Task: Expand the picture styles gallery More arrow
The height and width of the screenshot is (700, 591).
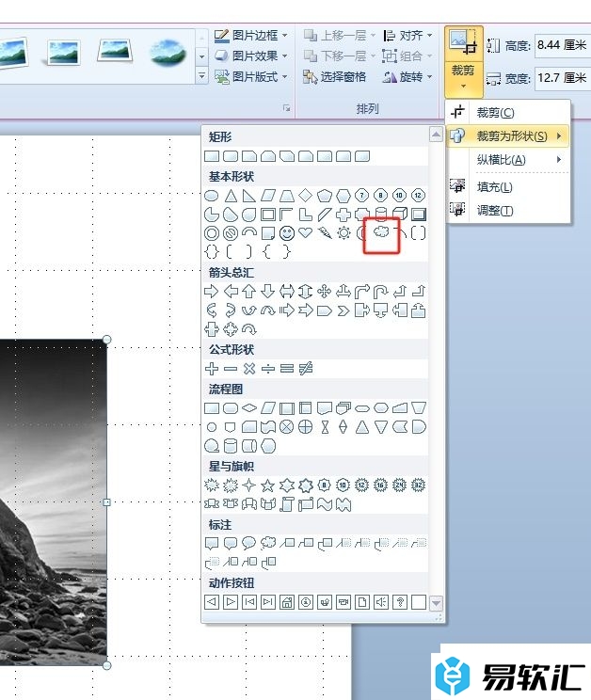Action: (201, 76)
